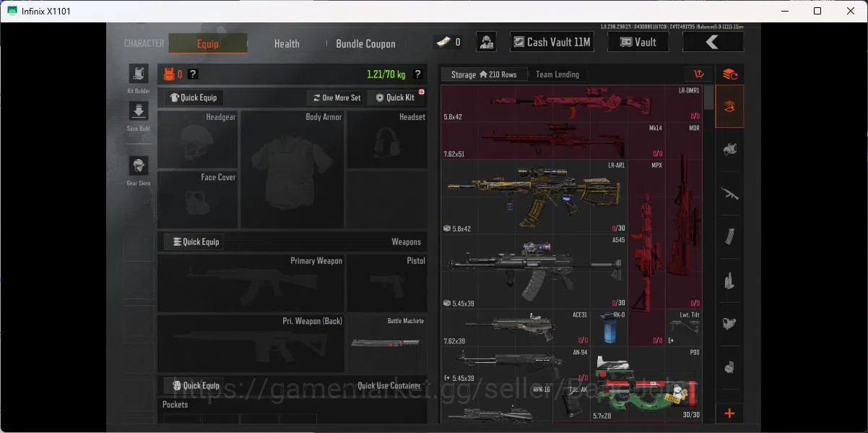Image resolution: width=868 pixels, height=433 pixels.
Task: Select the Primary Weapon slot
Action: point(251,283)
